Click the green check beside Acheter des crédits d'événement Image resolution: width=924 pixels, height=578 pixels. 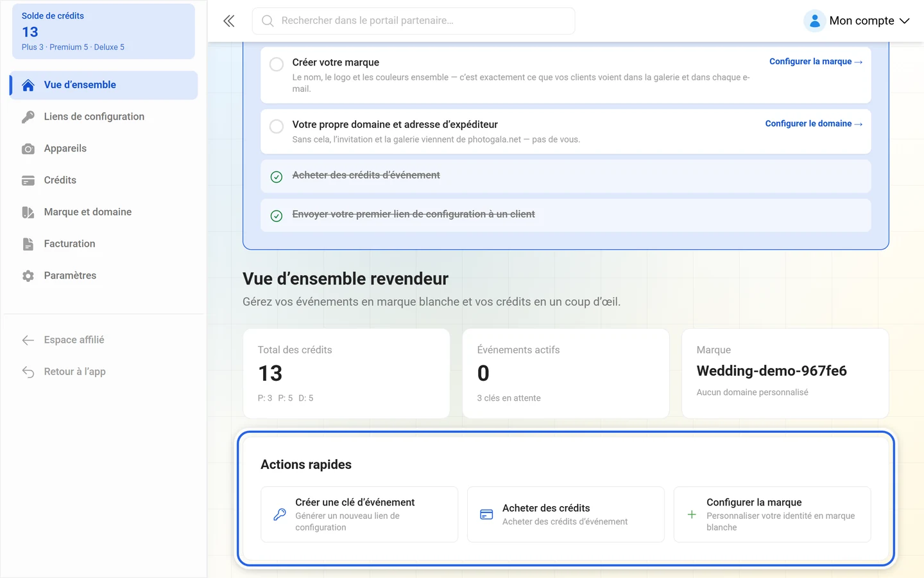click(x=277, y=177)
